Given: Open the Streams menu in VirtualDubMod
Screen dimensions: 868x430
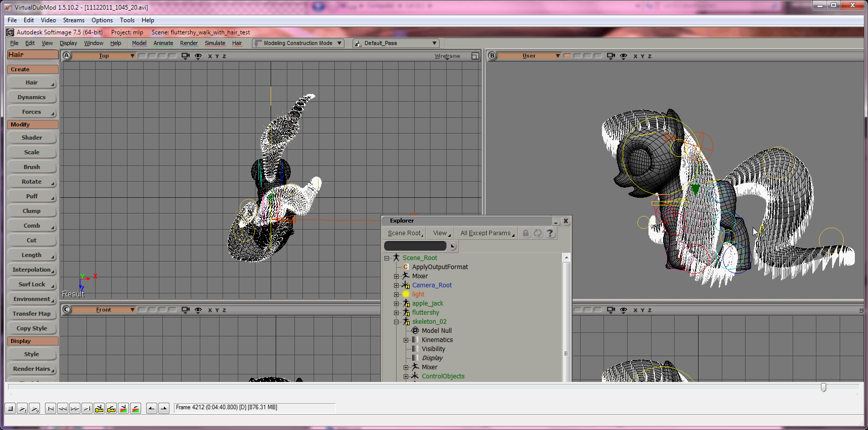Looking at the screenshot, I should click(73, 20).
